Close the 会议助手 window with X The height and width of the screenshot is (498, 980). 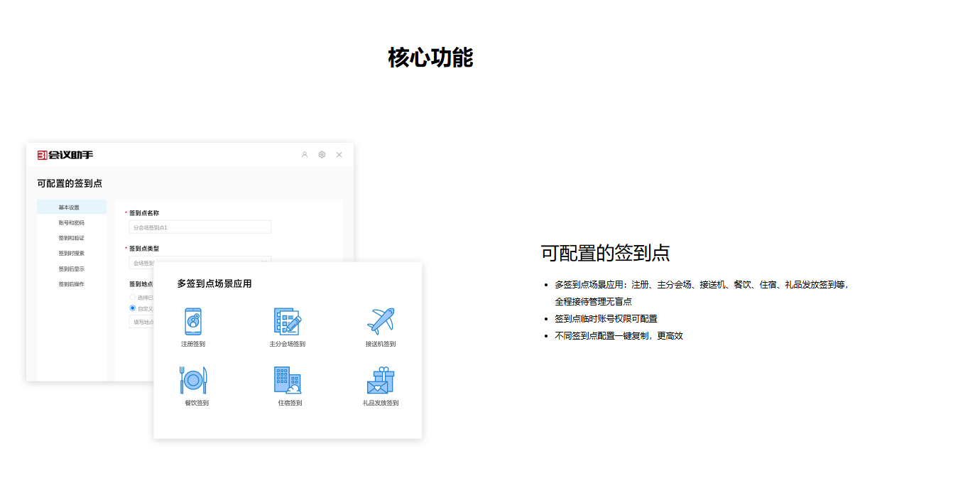339,155
